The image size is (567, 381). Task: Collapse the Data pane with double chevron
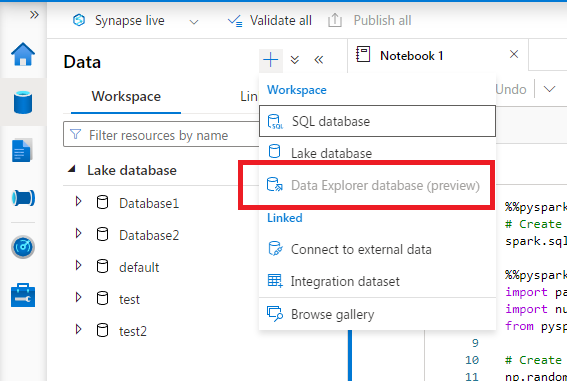(319, 60)
